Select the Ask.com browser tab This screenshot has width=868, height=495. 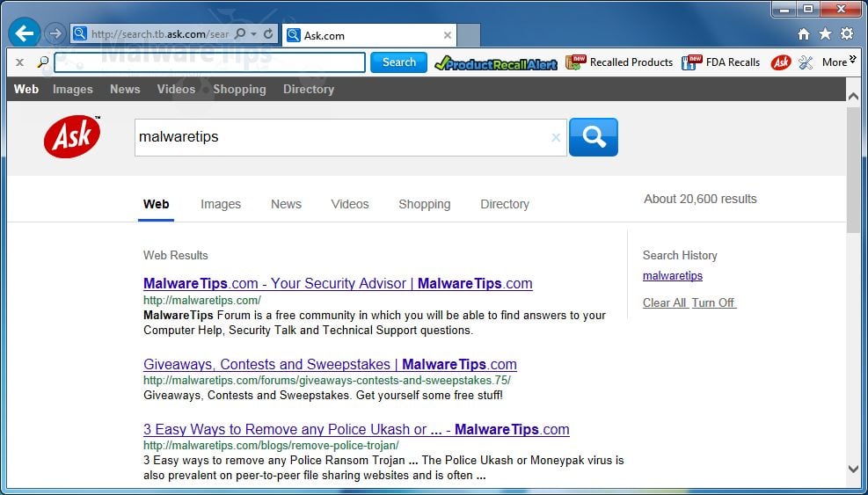point(368,35)
